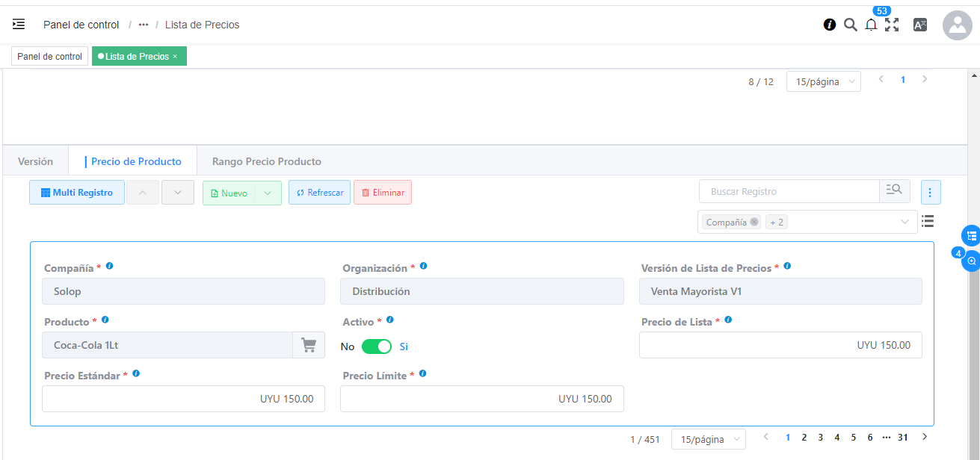Close the Lista de Precios tab
Viewport: 980px width, 460px height.
(x=175, y=57)
